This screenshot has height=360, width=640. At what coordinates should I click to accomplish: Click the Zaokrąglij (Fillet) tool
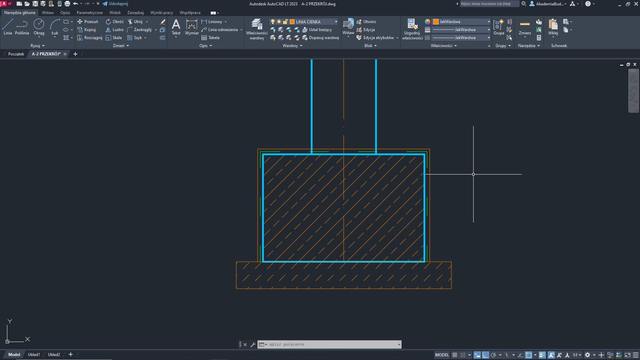(139, 30)
